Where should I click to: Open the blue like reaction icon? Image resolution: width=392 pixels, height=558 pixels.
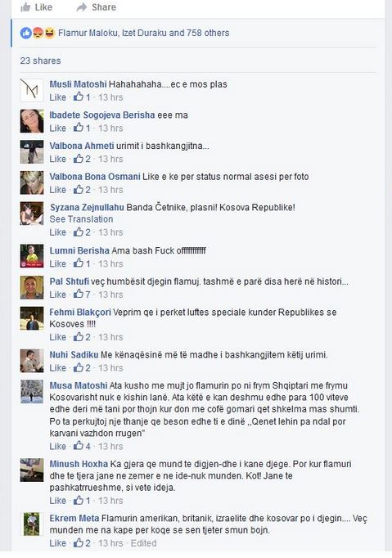pyautogui.click(x=25, y=33)
